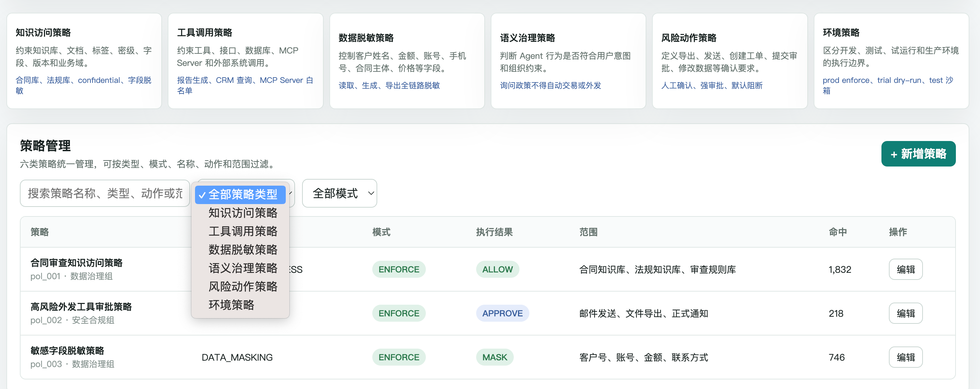This screenshot has width=980, height=389.
Task: Click the ENFORCE badge in the pol_001 row
Action: coord(399,269)
